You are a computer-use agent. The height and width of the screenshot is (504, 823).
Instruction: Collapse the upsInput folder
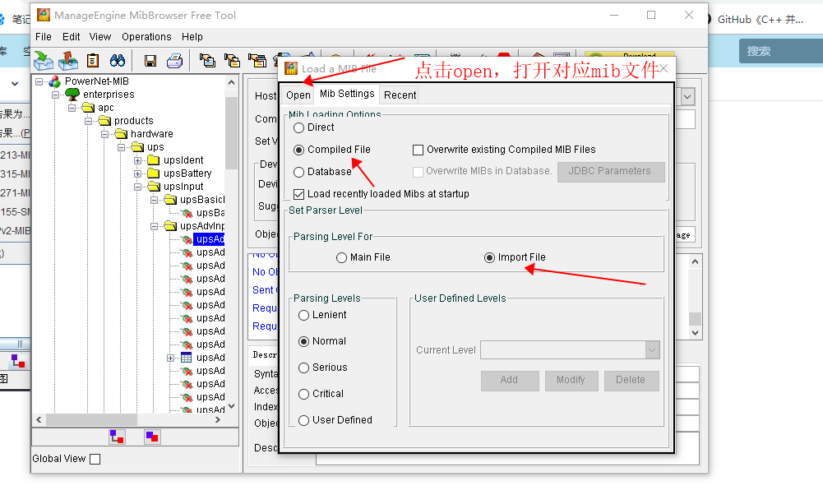137,187
